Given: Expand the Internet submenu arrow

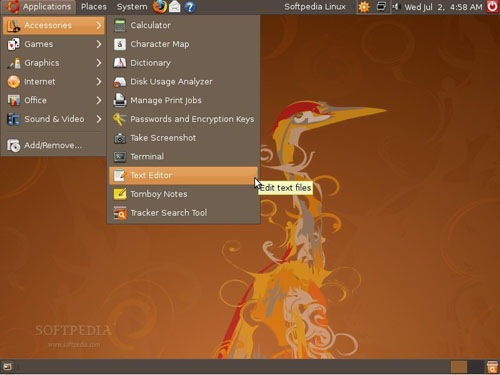Looking at the screenshot, I should click(x=99, y=81).
